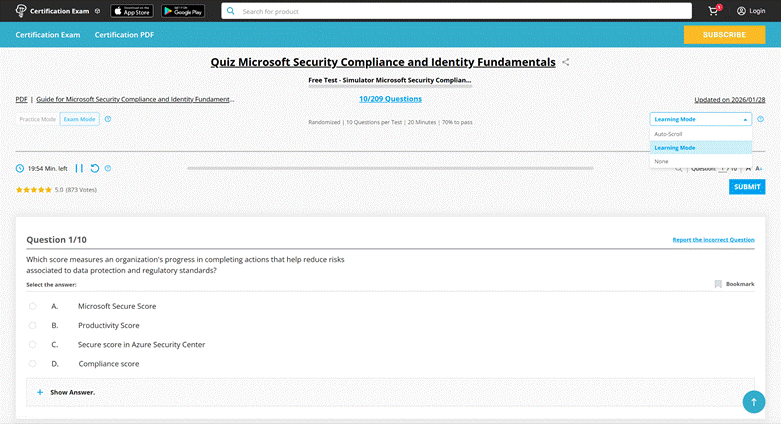Click the Bookmark flag icon

click(x=718, y=284)
